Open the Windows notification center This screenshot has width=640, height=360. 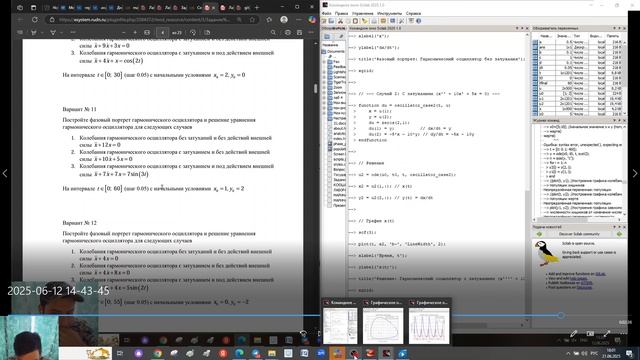(629, 353)
